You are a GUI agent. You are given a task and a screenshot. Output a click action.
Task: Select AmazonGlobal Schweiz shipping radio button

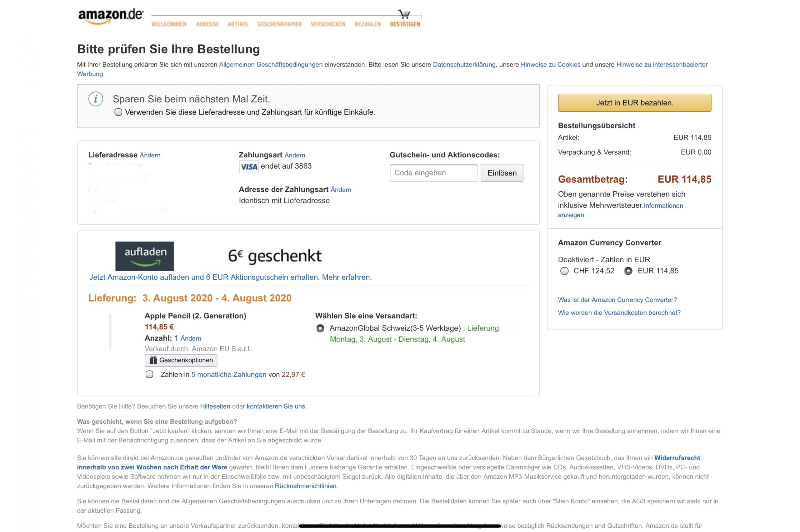tap(320, 328)
